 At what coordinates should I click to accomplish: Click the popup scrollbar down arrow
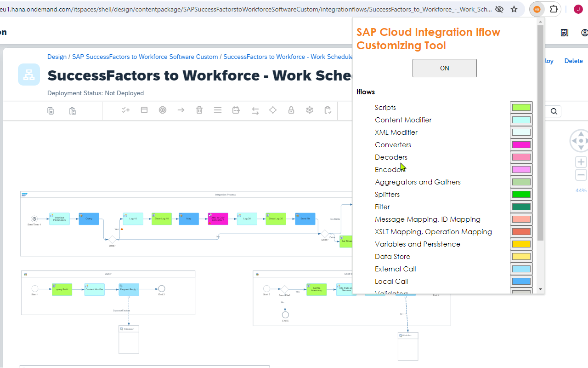point(540,290)
